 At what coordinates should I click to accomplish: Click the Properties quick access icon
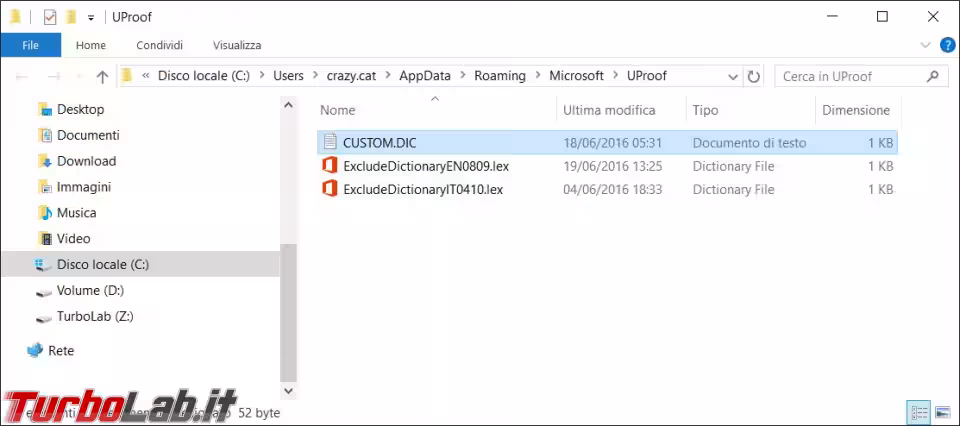pyautogui.click(x=50, y=17)
